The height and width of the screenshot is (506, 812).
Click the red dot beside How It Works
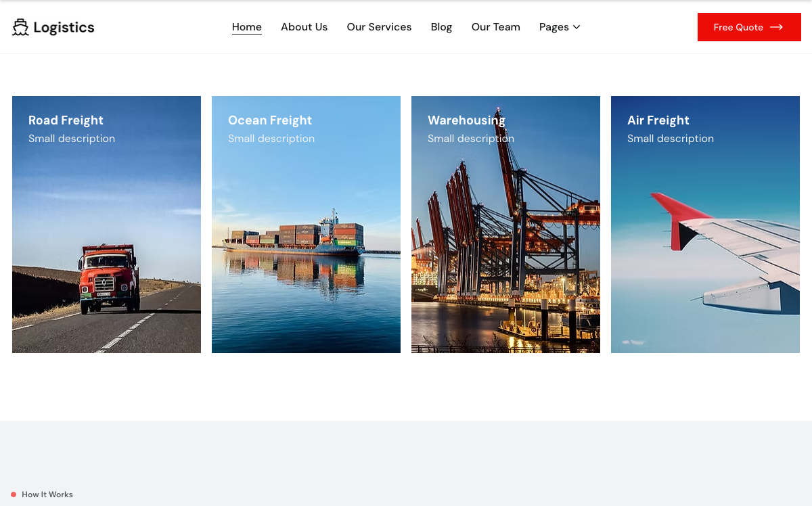point(14,495)
